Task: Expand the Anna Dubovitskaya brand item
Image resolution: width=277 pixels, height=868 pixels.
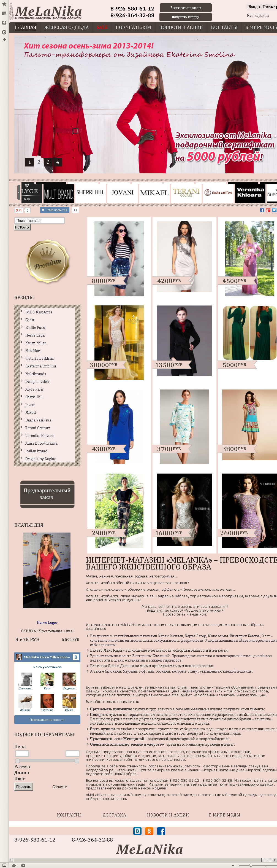Action: point(41,444)
